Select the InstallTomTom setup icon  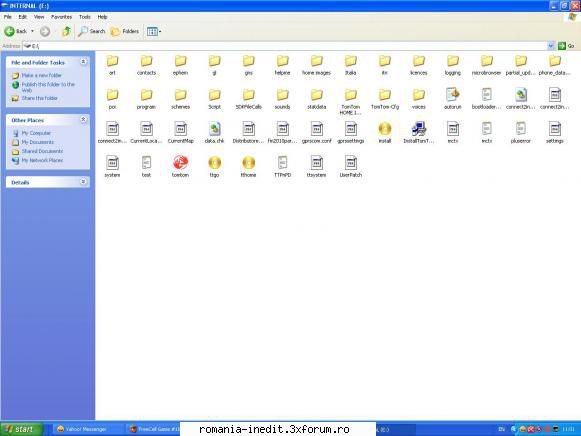coord(419,133)
